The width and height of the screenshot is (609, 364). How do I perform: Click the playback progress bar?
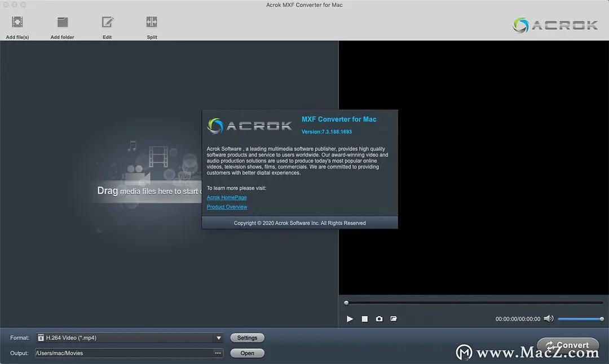(x=474, y=303)
